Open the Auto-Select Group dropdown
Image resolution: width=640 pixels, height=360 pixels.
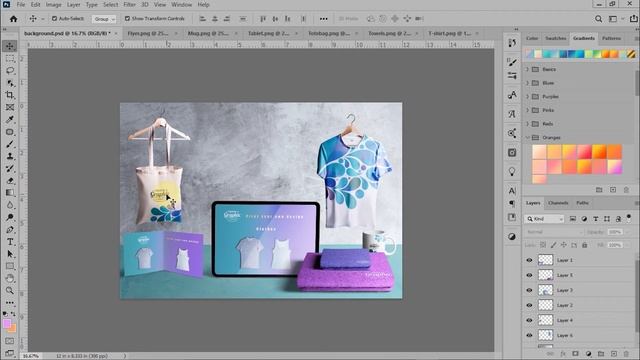[x=104, y=19]
